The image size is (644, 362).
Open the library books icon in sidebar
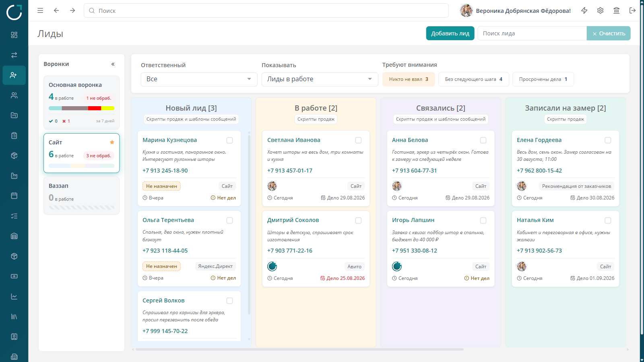(14, 317)
